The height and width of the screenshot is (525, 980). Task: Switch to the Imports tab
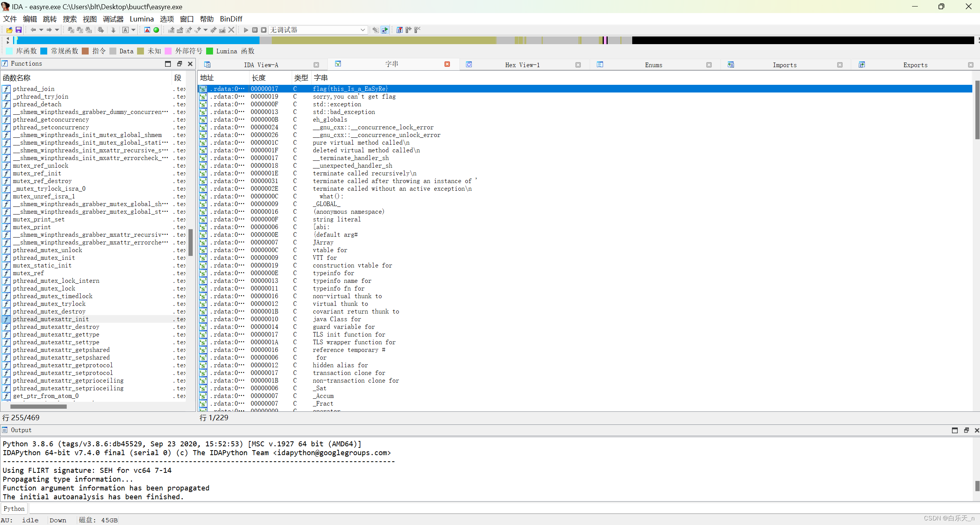click(x=784, y=65)
